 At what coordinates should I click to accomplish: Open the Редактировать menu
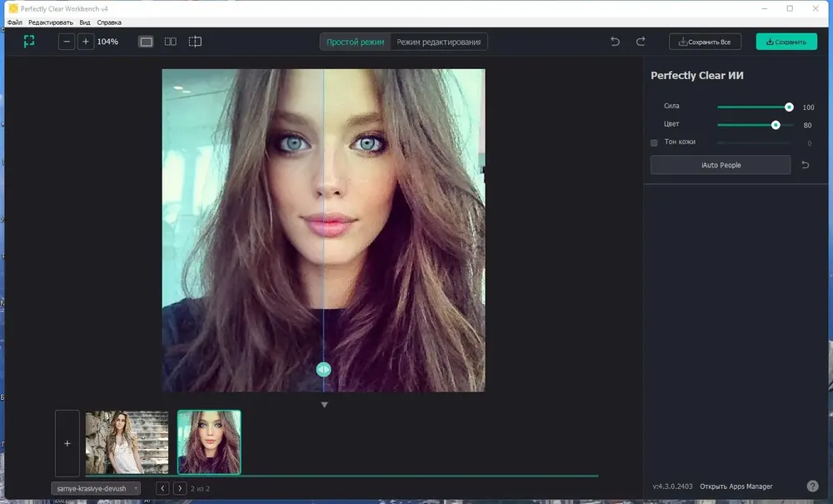click(51, 22)
